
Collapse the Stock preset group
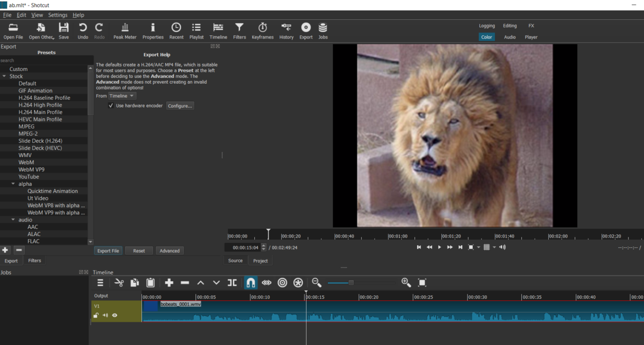(6, 76)
